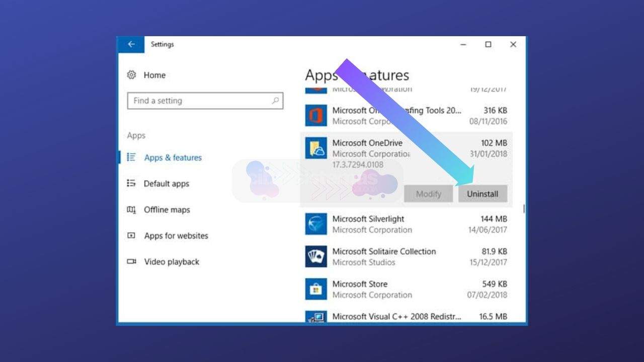644x362 pixels.
Task: Click the Microsoft OneDrive app icon
Action: (x=316, y=148)
